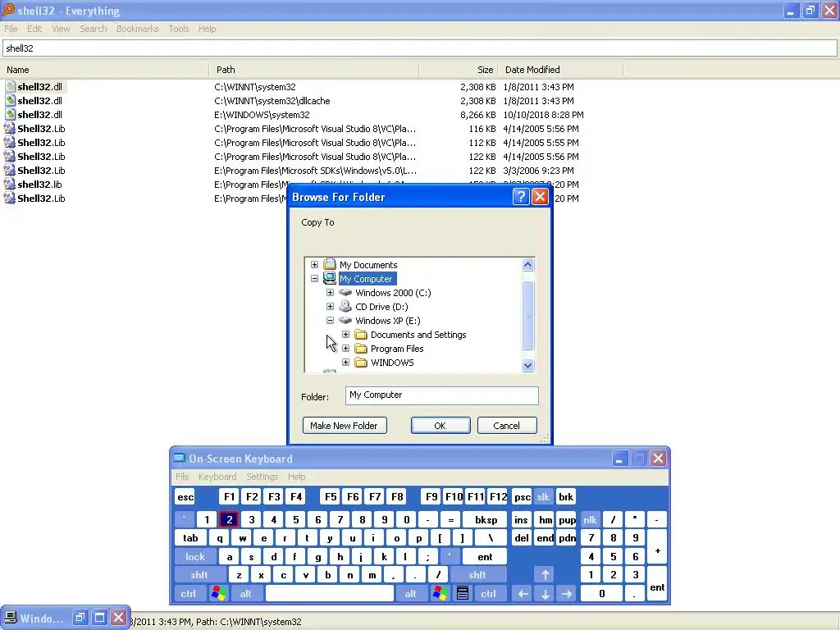Click the down arrow key on keyboard
The width and height of the screenshot is (840, 630).
(545, 593)
